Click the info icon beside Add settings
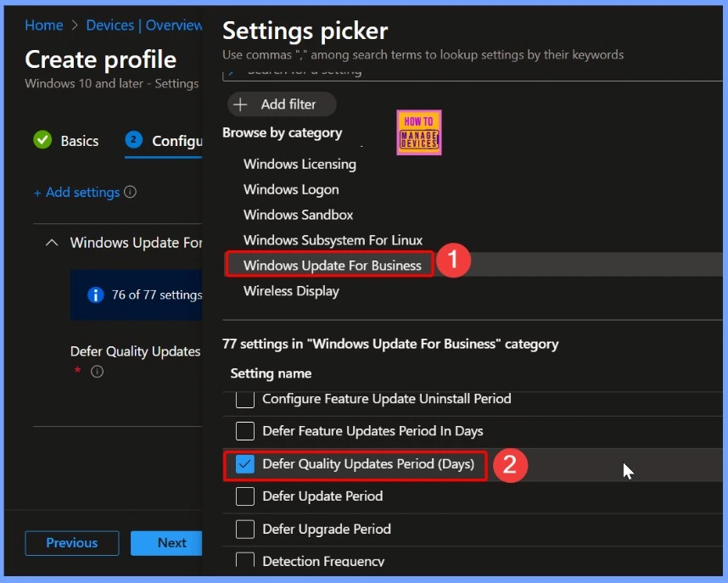 130,193
